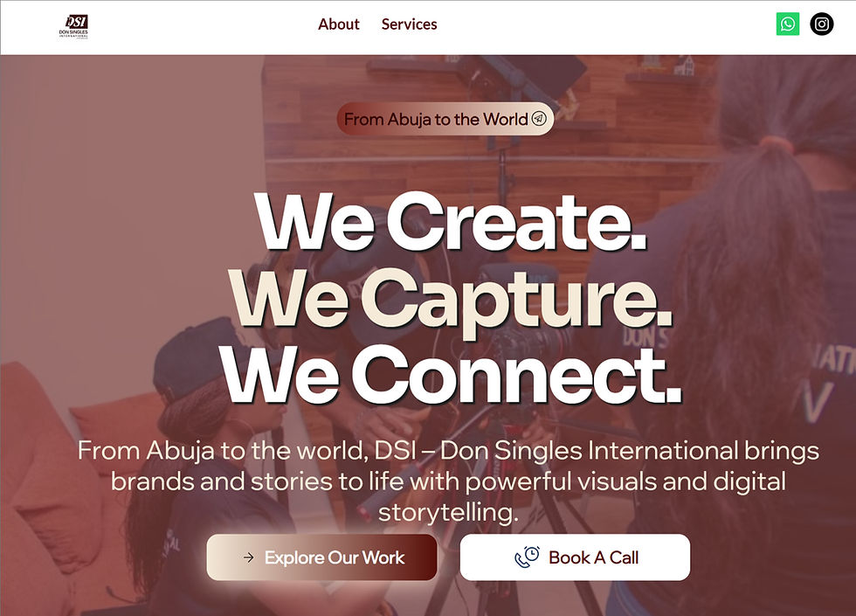856x616 pixels.
Task: Open the WhatsApp chat icon
Action: point(788,24)
